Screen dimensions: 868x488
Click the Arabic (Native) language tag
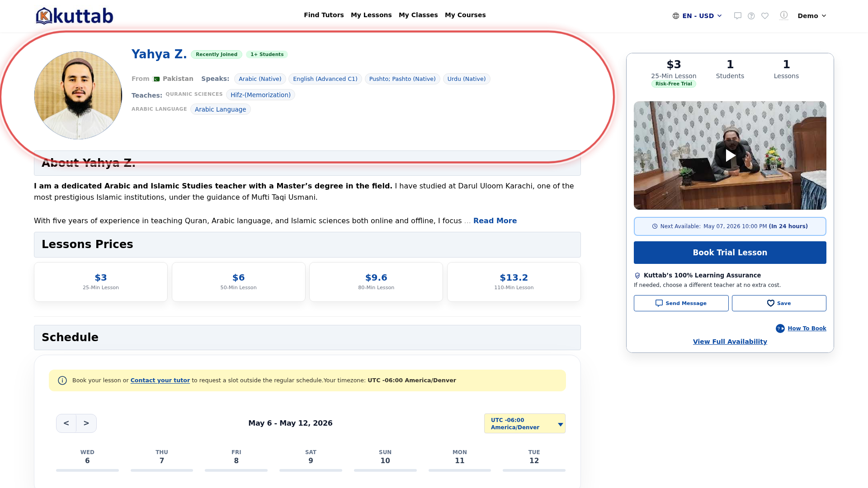tap(260, 79)
